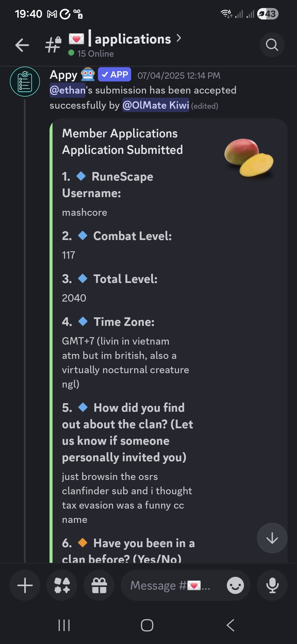Focus the Message input field

170,585
